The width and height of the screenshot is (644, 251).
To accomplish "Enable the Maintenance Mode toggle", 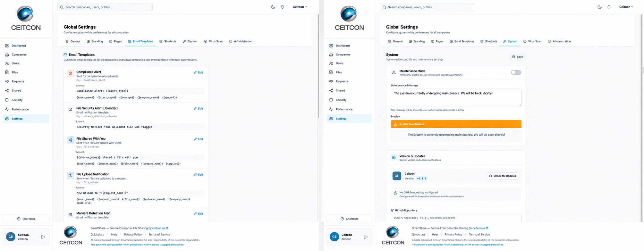I will pos(516,72).
